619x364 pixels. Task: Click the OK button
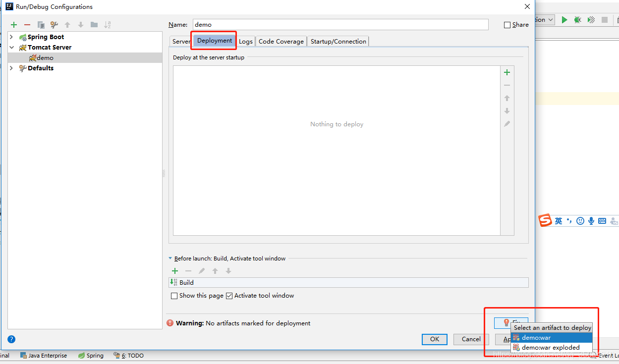(x=435, y=339)
